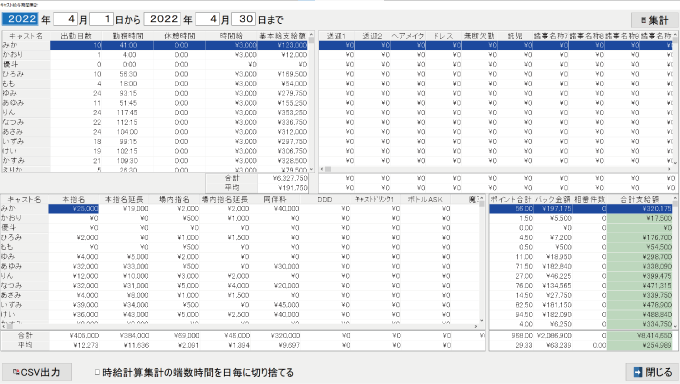Click the 本指名 column header

point(74,199)
